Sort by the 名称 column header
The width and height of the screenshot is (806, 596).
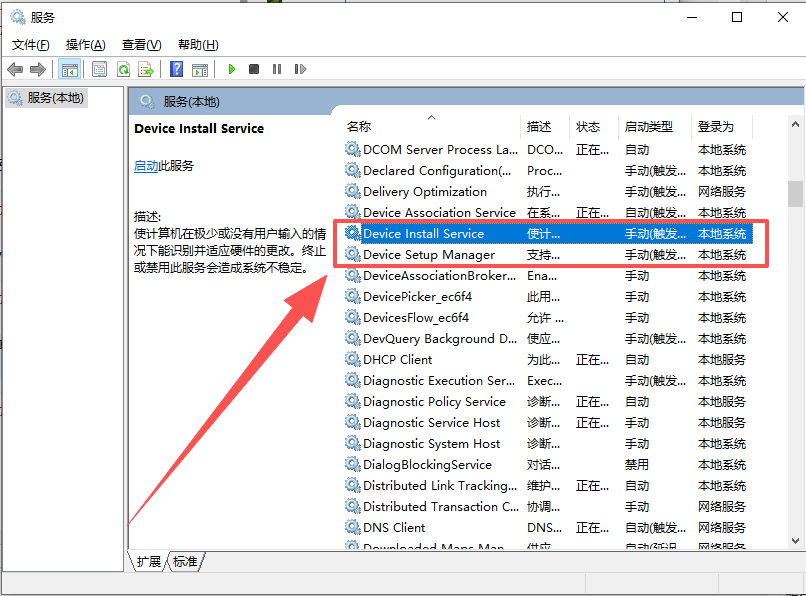pos(359,127)
